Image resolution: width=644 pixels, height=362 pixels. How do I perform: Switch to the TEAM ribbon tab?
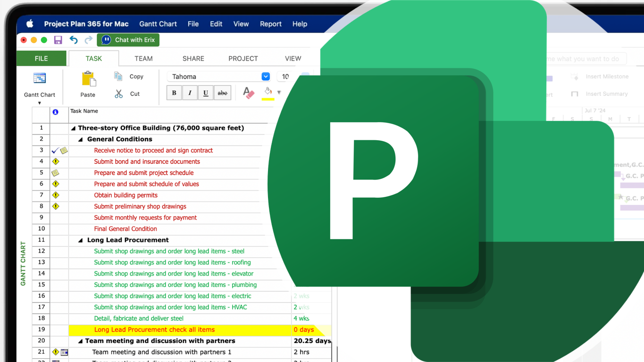pyautogui.click(x=143, y=59)
